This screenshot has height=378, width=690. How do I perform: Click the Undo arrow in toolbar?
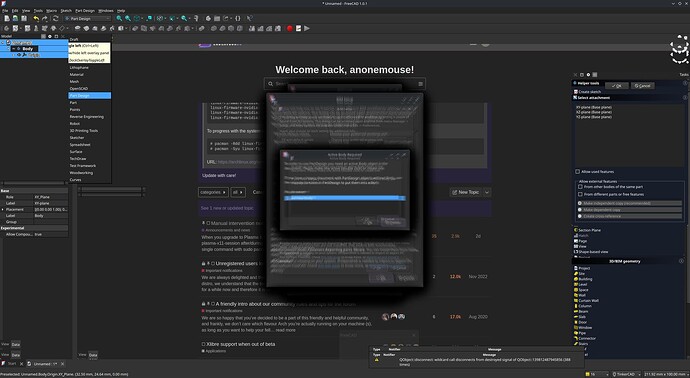pyautogui.click(x=36, y=18)
